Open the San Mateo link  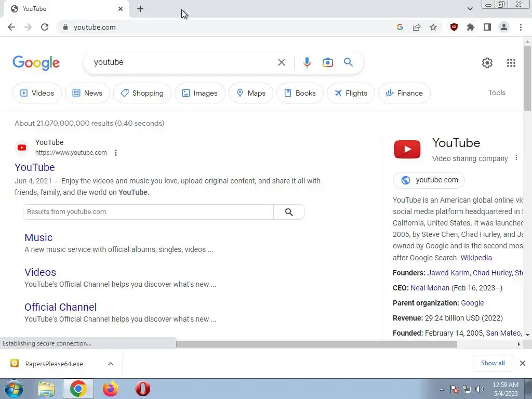tap(503, 333)
